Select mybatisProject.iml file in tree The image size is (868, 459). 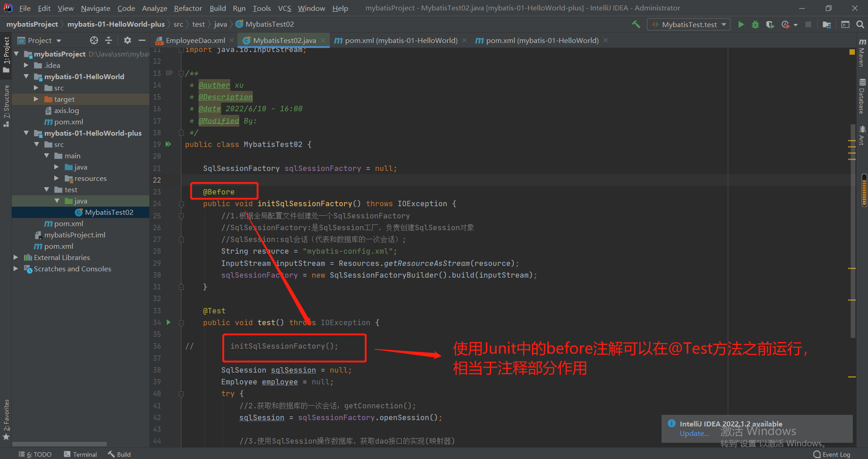tap(75, 235)
